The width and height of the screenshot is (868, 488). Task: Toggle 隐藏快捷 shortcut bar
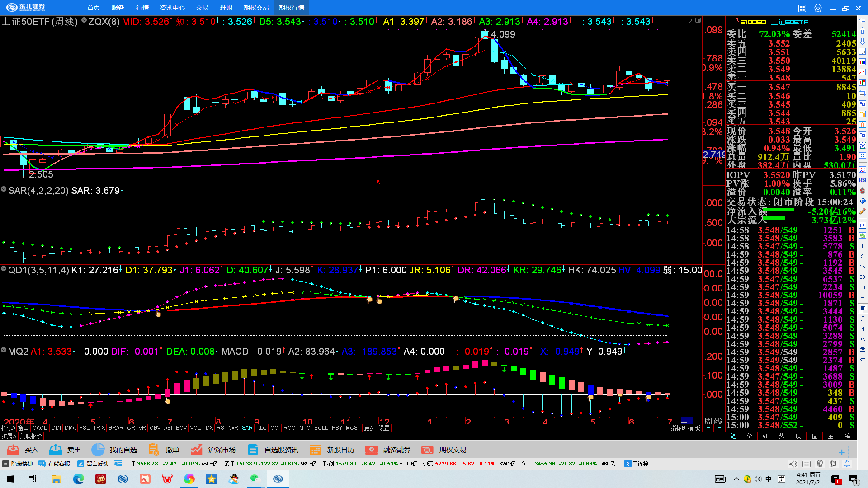coord(18,464)
